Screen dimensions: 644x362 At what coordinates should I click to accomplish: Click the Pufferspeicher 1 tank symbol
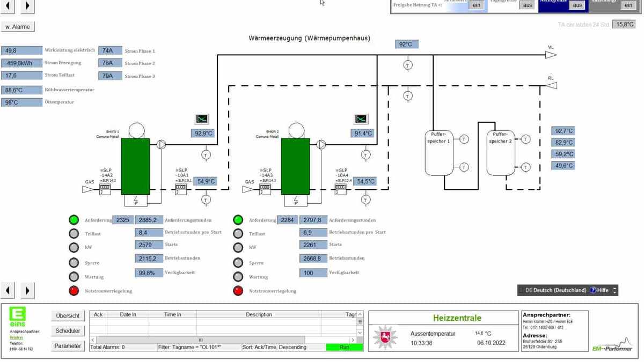coord(438,153)
